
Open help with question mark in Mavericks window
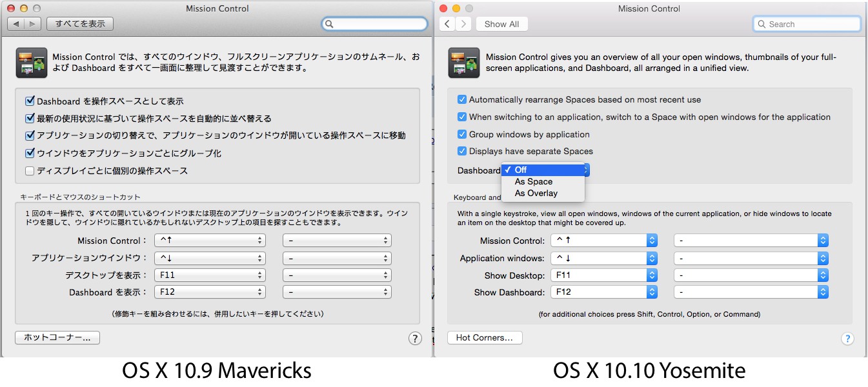point(415,338)
